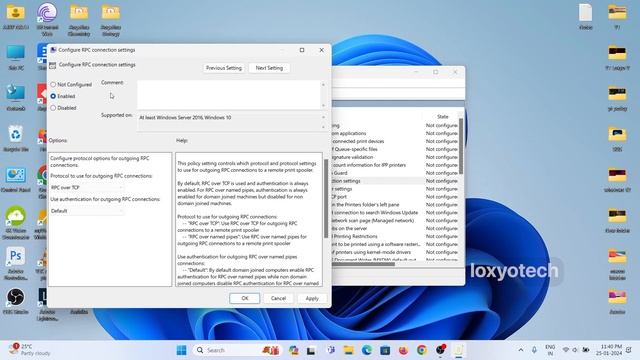640x360 pixels.
Task: Click the policy icon in the dialog title bar
Action: 53,50
